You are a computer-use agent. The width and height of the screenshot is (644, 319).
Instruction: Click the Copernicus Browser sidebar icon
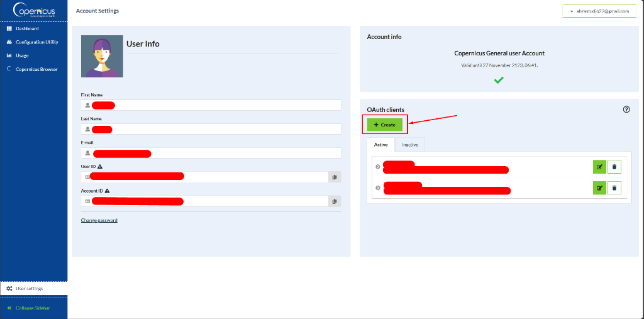pos(9,69)
